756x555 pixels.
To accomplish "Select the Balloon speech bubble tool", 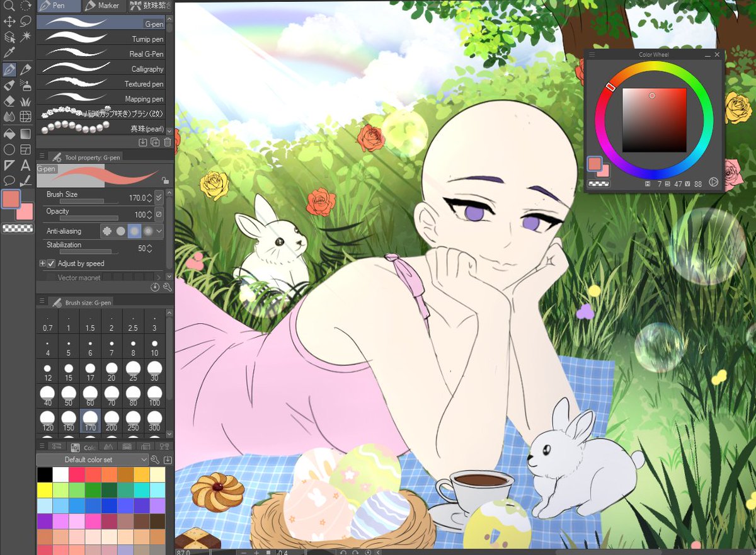I will point(9,181).
